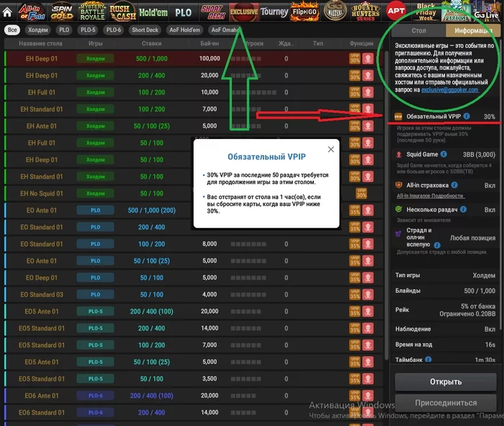Close the Обязательный VPIP popup
This screenshot has height=426, width=504.
[330, 149]
